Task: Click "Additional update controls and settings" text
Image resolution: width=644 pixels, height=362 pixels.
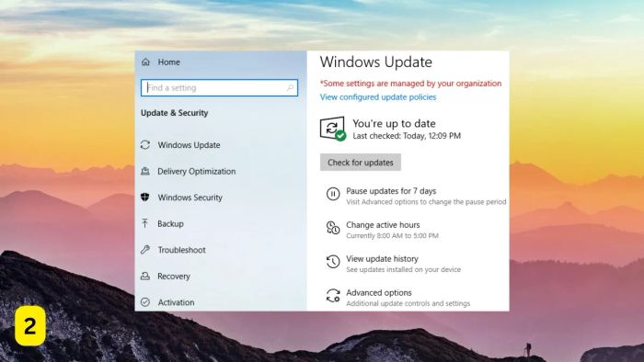Action: point(408,303)
